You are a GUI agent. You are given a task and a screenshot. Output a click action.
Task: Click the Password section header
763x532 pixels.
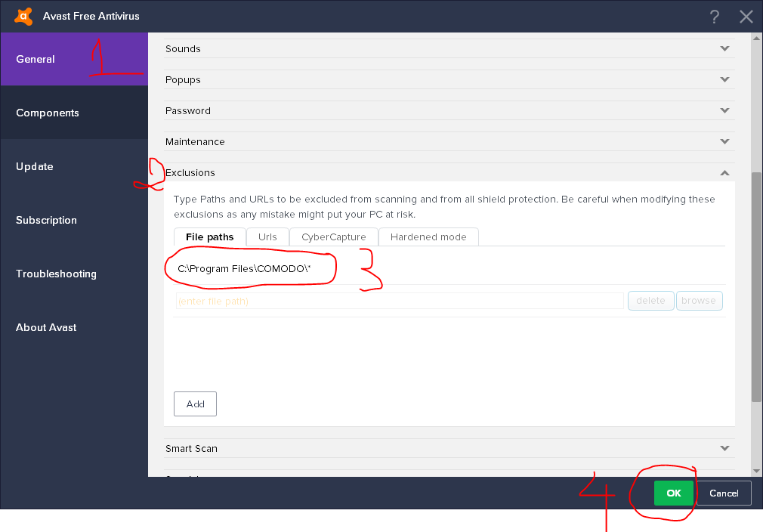tap(449, 110)
